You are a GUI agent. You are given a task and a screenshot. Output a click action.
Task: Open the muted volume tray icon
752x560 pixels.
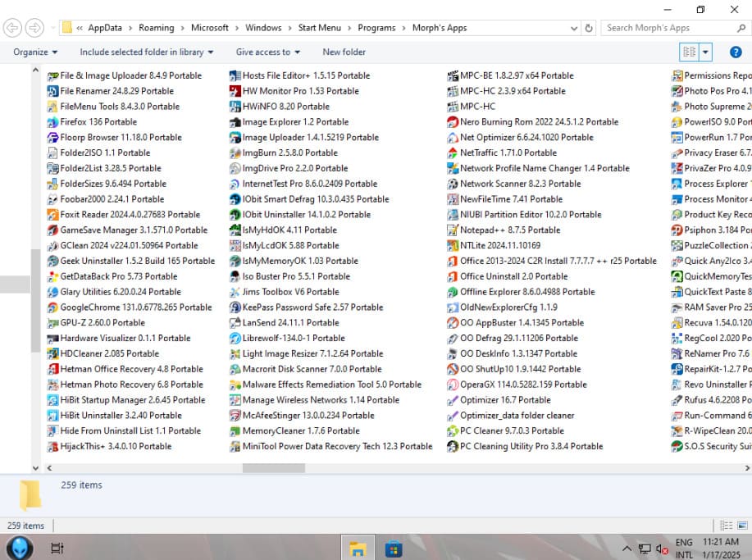[662, 549]
